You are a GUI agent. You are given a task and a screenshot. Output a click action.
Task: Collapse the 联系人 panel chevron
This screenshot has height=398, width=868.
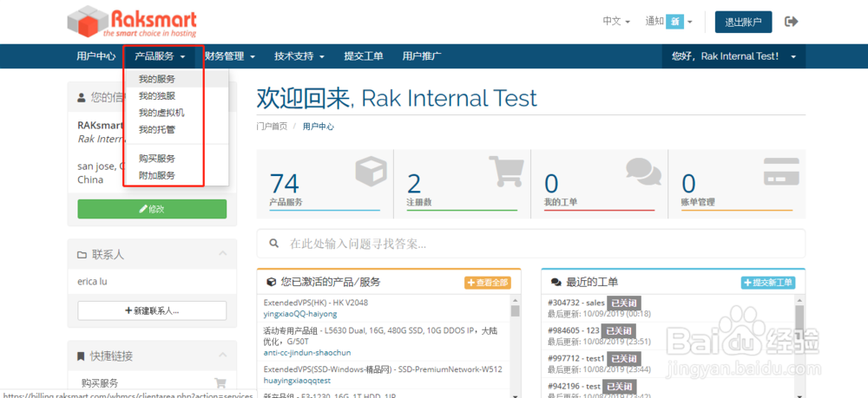pyautogui.click(x=223, y=254)
